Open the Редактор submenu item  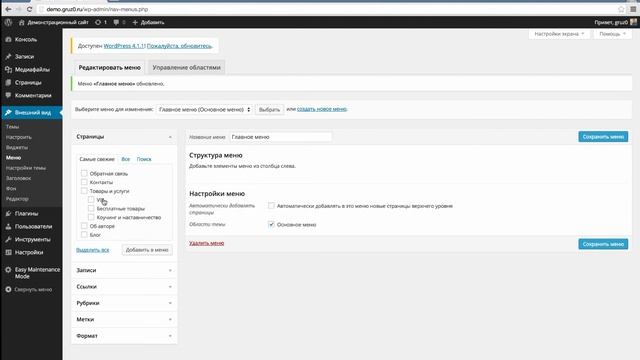(17, 199)
